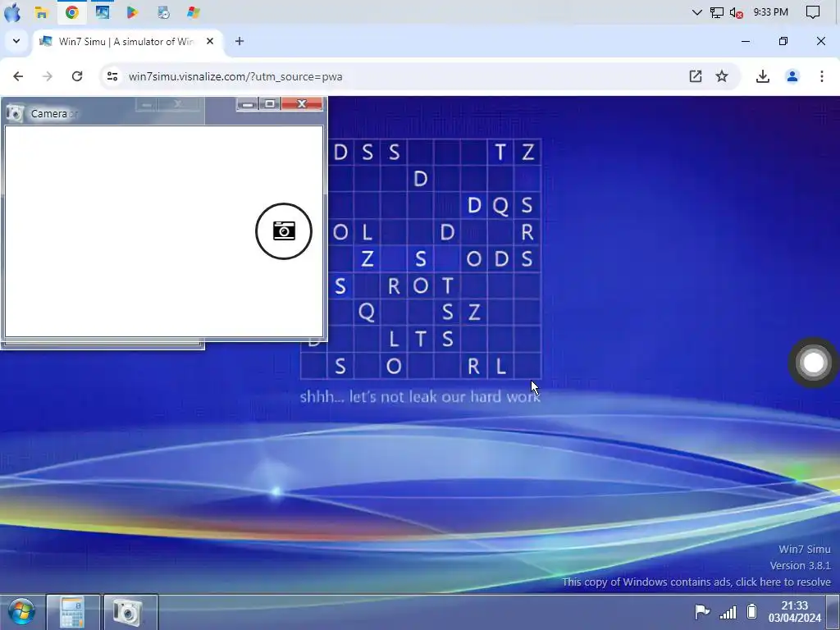
Task: Minimize the Camera window
Action: [x=248, y=103]
